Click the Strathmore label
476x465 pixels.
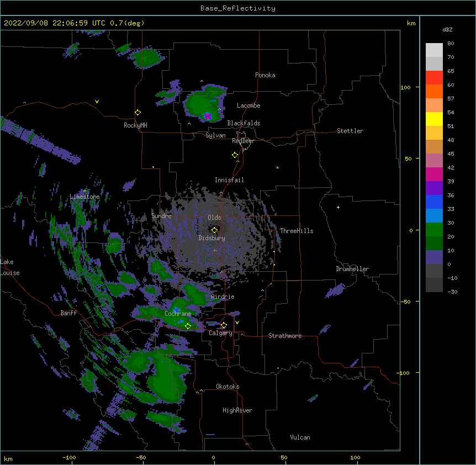coord(285,336)
